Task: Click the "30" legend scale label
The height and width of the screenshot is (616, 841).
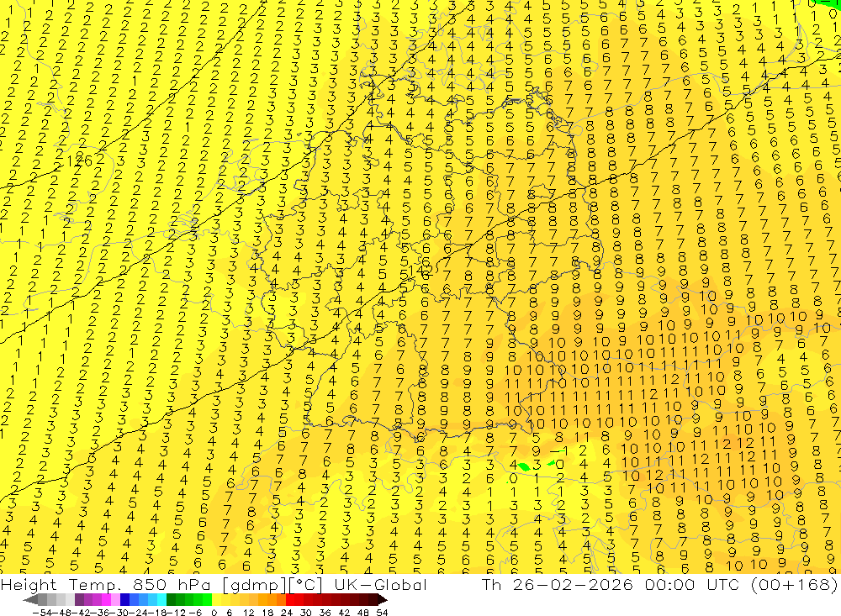Action: [306, 613]
